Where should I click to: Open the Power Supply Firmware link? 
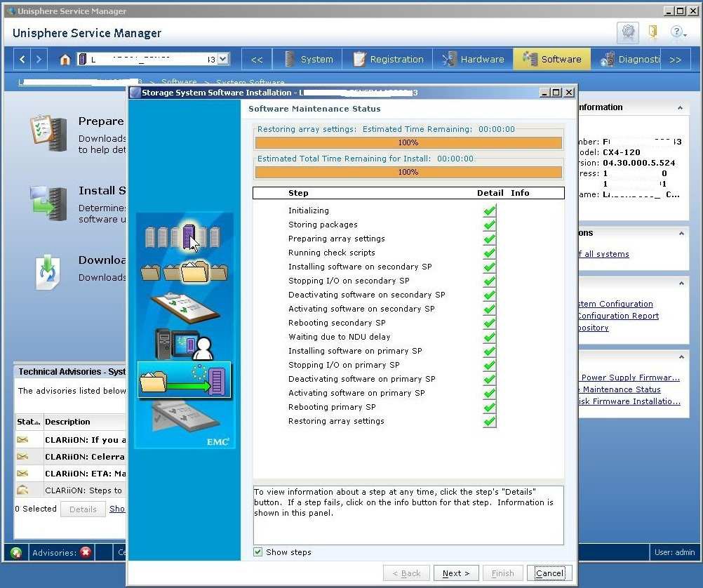tap(629, 377)
